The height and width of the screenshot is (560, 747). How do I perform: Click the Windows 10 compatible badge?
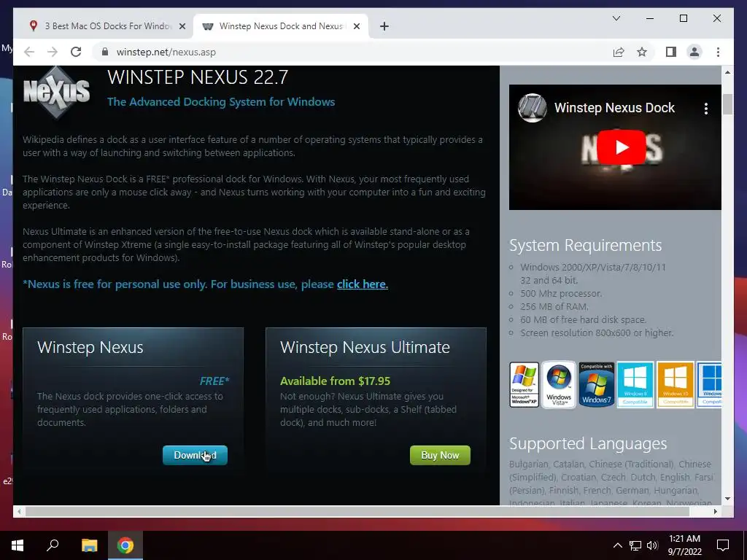[x=675, y=384]
